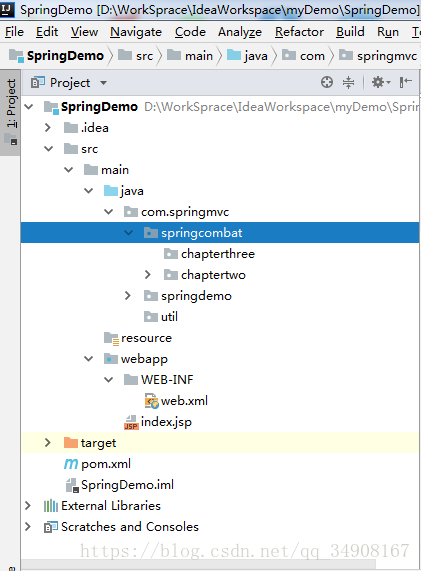Collapse the springcombat package
The image size is (421, 571).
click(x=129, y=233)
